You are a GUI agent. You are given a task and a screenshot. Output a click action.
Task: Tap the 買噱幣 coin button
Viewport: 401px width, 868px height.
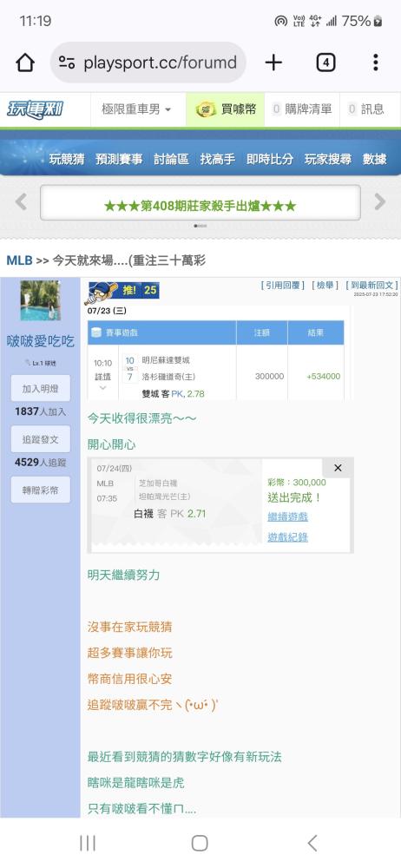pyautogui.click(x=226, y=109)
